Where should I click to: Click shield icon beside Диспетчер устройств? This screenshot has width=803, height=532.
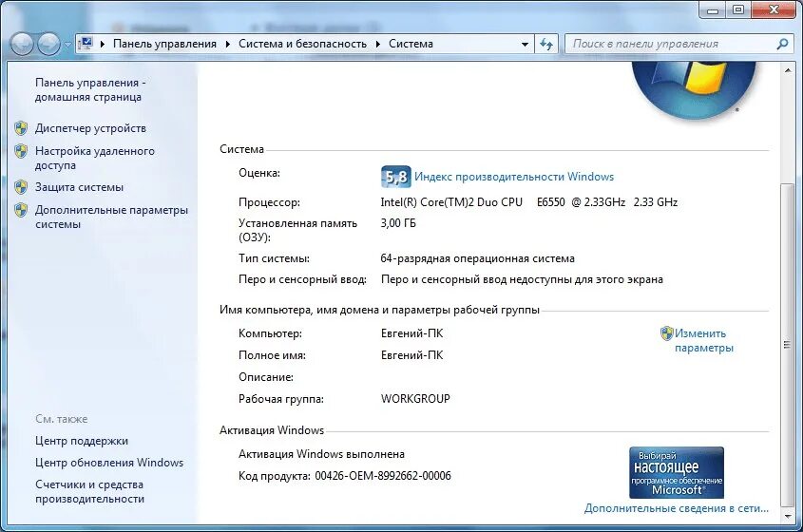click(x=21, y=128)
